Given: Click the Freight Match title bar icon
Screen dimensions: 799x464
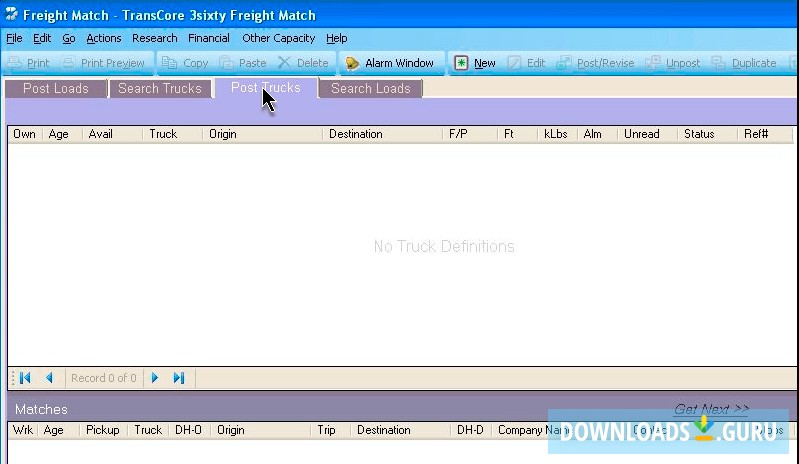Looking at the screenshot, I should [11, 14].
